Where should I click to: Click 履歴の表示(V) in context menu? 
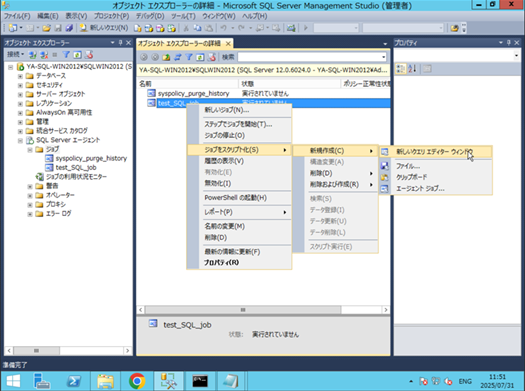point(239,161)
